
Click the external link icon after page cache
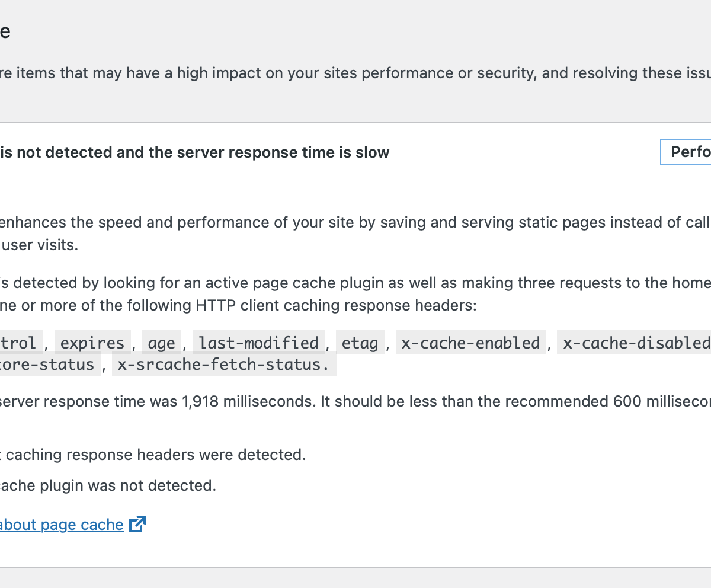point(137,524)
